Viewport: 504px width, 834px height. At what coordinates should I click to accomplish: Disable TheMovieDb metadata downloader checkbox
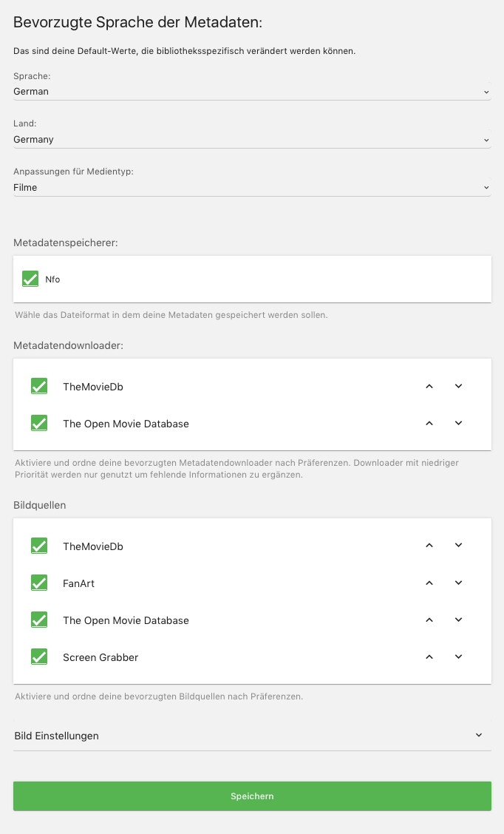click(39, 387)
